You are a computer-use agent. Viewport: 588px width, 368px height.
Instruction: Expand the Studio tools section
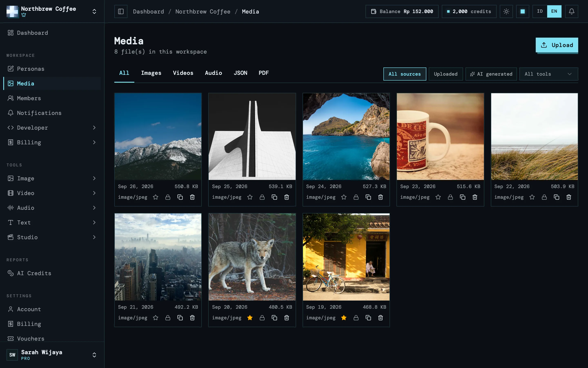coord(52,237)
